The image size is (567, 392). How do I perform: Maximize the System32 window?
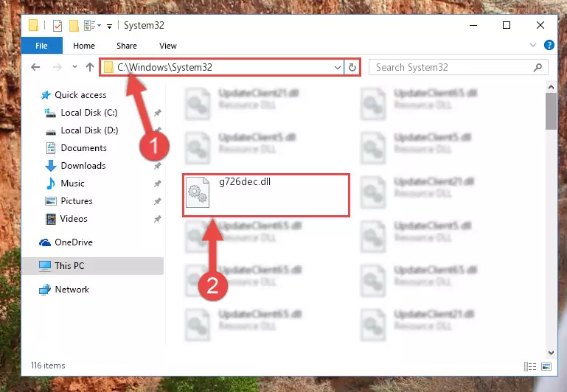(x=507, y=25)
